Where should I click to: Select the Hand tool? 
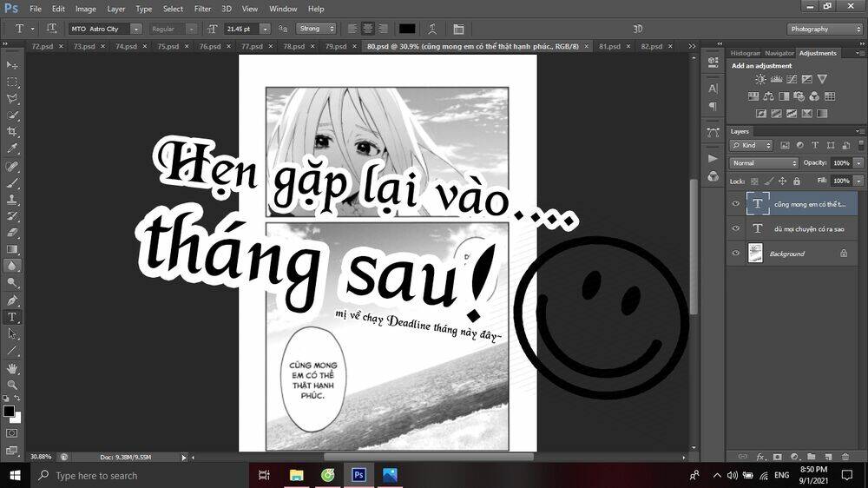12,368
